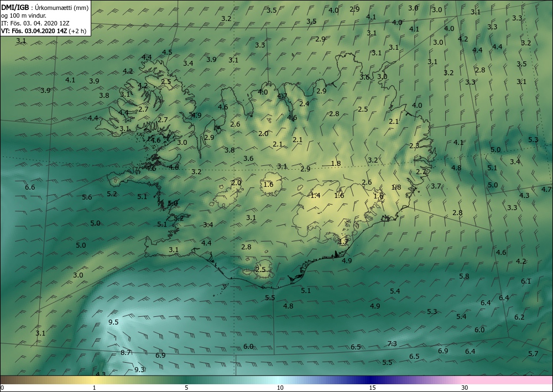Image resolution: width=553 pixels, height=392 pixels.
Task: Select the 5 tick label on the color scale
Action: [x=186, y=388]
